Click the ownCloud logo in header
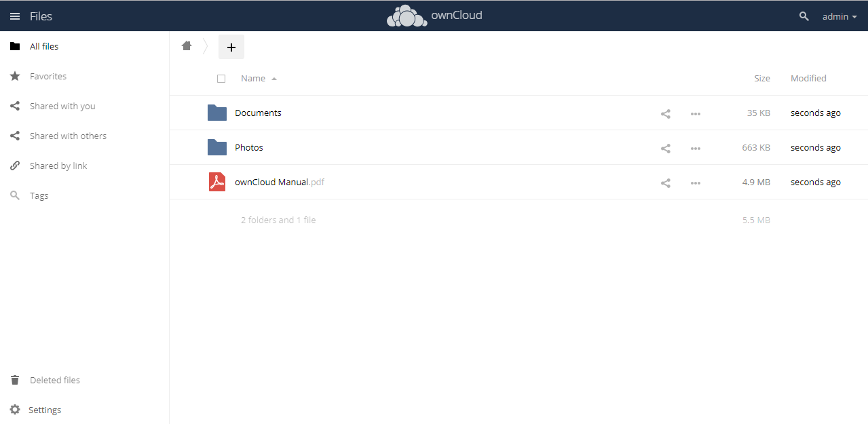 tap(434, 16)
